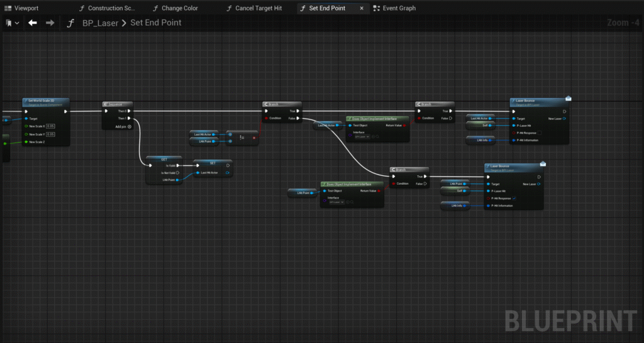Click the New Laser output pin beside the unchecked P-Hit Response

564,119
